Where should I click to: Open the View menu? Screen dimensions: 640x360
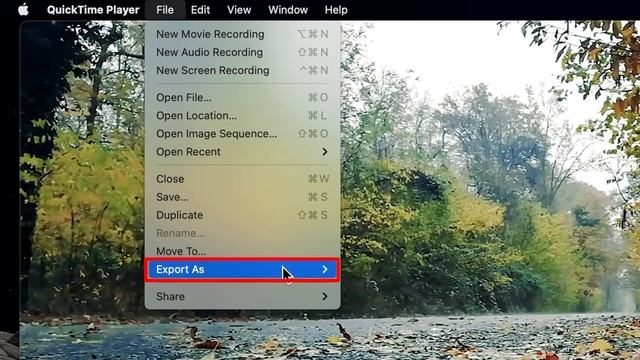[239, 10]
